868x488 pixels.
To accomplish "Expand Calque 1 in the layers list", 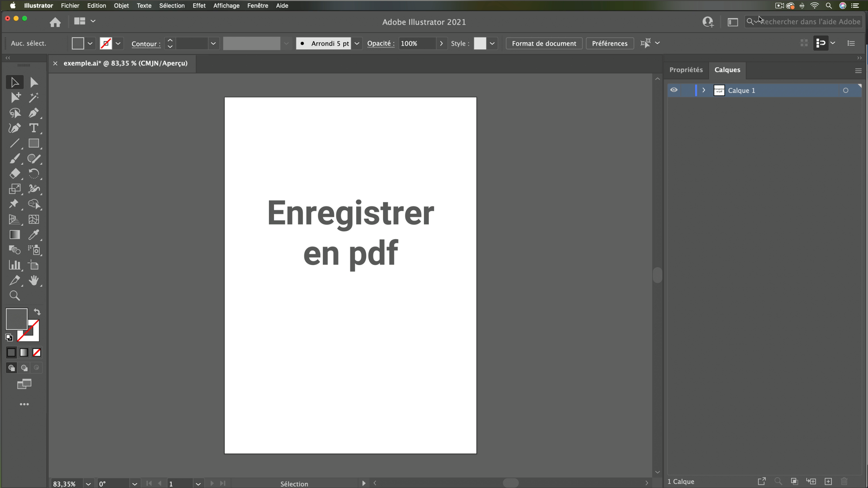I will [x=704, y=90].
